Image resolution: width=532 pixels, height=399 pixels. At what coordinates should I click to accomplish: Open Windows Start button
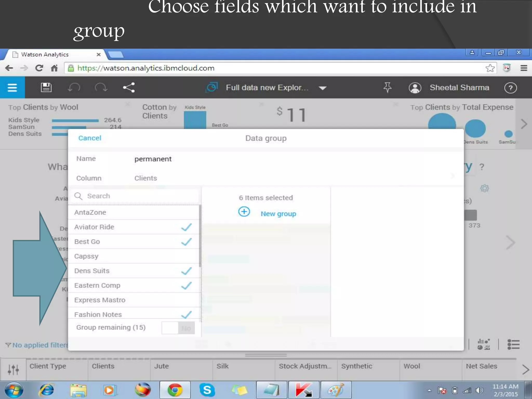14,390
